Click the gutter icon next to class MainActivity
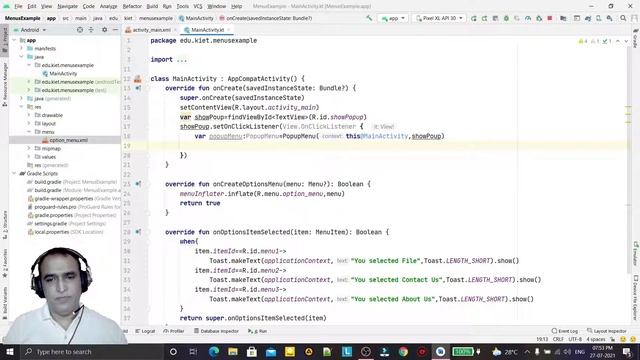The image size is (640, 360). 138,79
